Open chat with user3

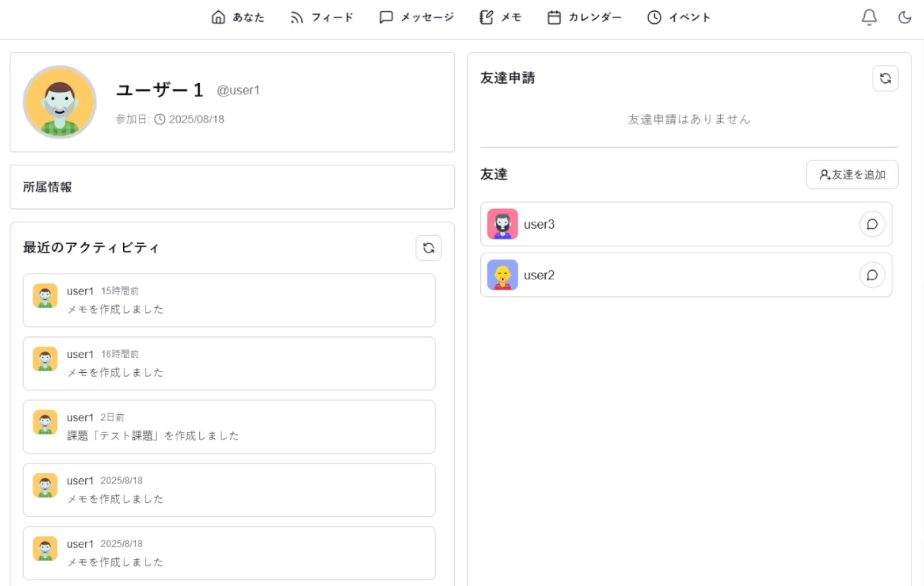tap(872, 224)
